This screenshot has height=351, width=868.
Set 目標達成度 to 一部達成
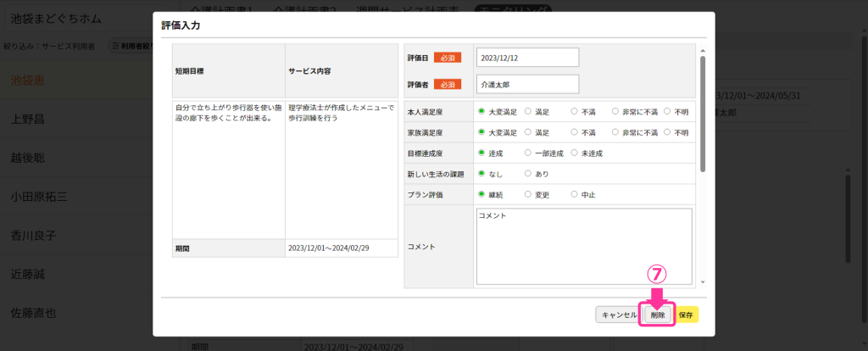[x=528, y=153]
